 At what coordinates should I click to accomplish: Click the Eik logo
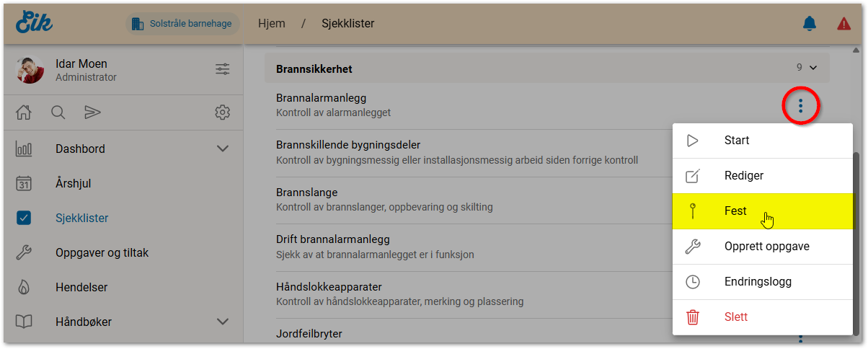[x=34, y=22]
